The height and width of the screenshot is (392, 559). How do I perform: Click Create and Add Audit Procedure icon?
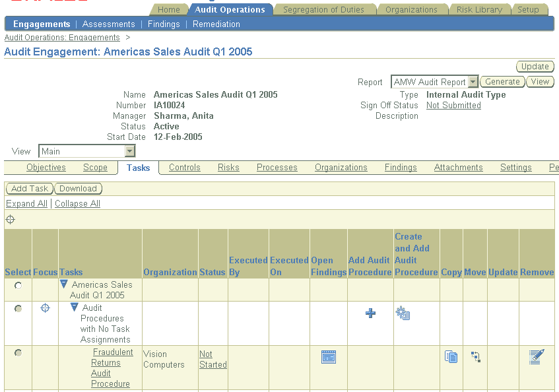pyautogui.click(x=403, y=313)
